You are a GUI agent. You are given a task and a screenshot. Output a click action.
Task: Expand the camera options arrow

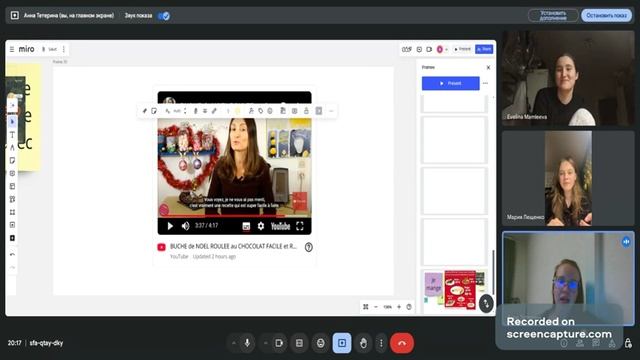266,343
